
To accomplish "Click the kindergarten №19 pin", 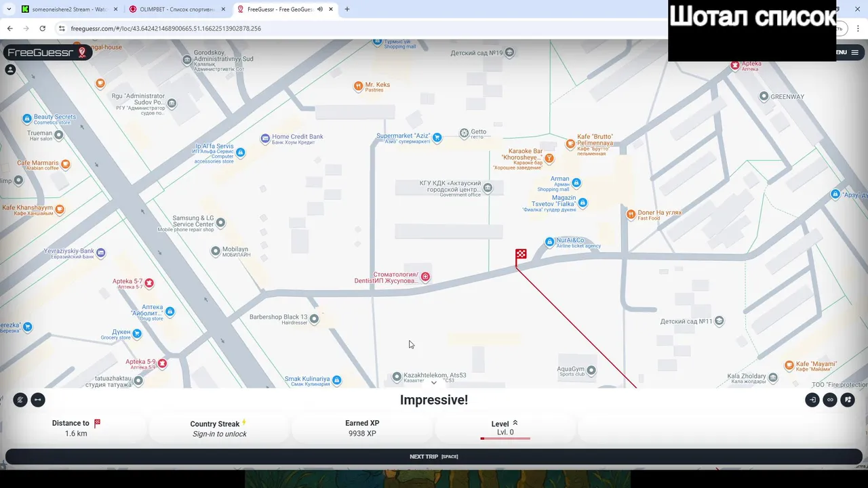I will [510, 52].
